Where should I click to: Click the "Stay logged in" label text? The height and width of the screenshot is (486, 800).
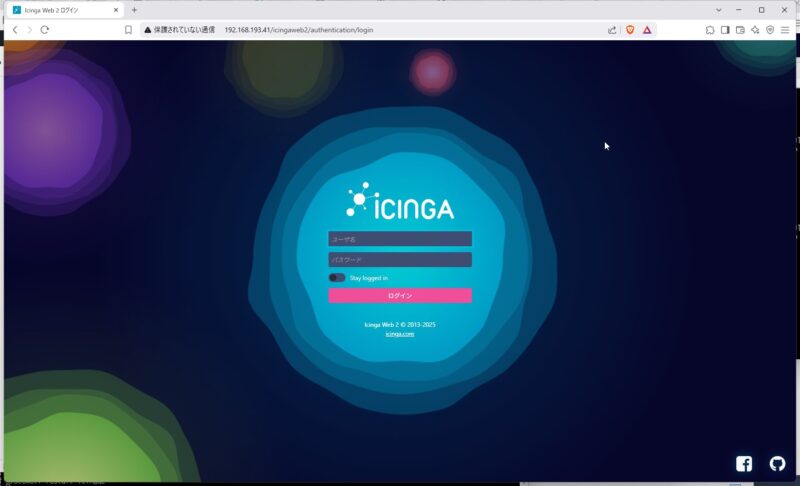[x=369, y=278]
